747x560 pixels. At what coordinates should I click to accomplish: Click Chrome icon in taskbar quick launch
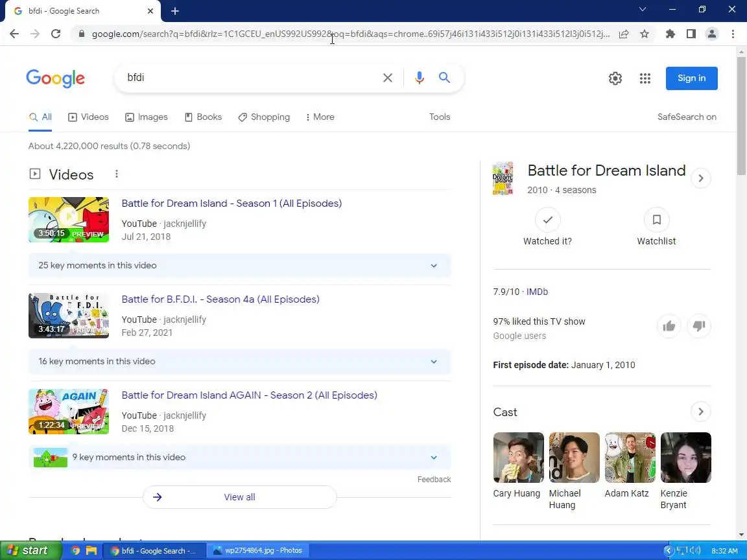click(x=75, y=551)
